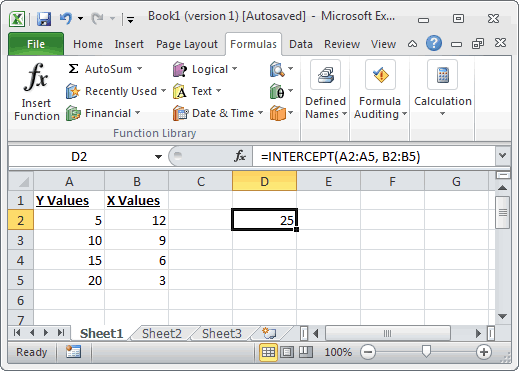The width and height of the screenshot is (519, 371).
Task: Click the Math & Trig theta icon
Action: click(x=277, y=91)
